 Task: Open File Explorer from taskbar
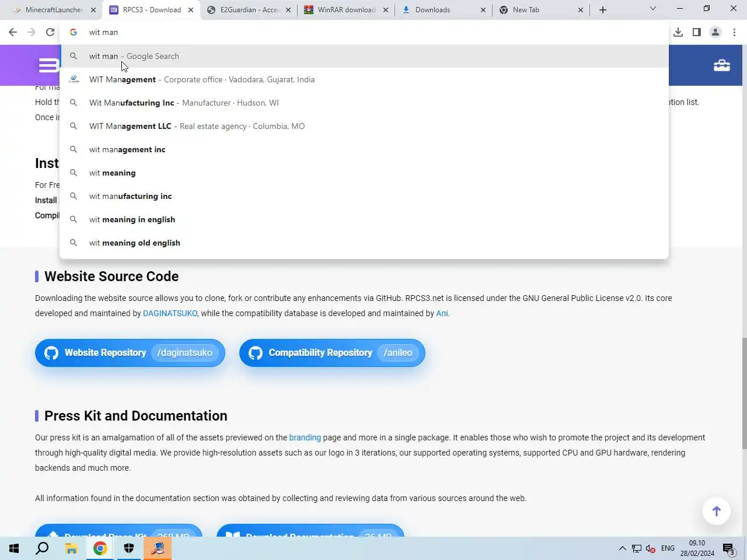coord(71,548)
